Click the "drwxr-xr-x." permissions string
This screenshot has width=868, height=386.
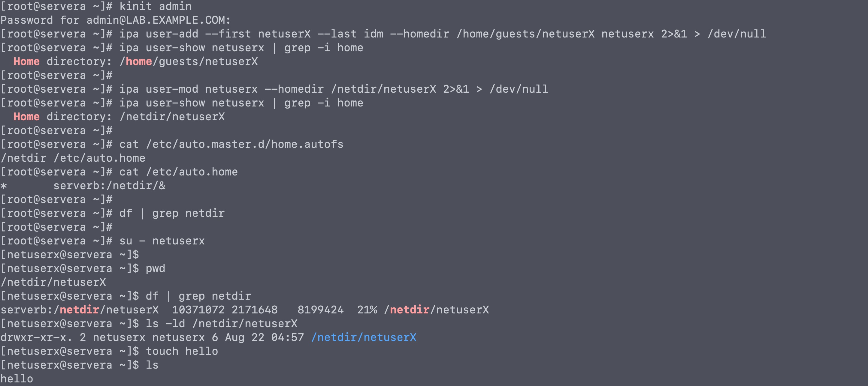tap(36, 337)
